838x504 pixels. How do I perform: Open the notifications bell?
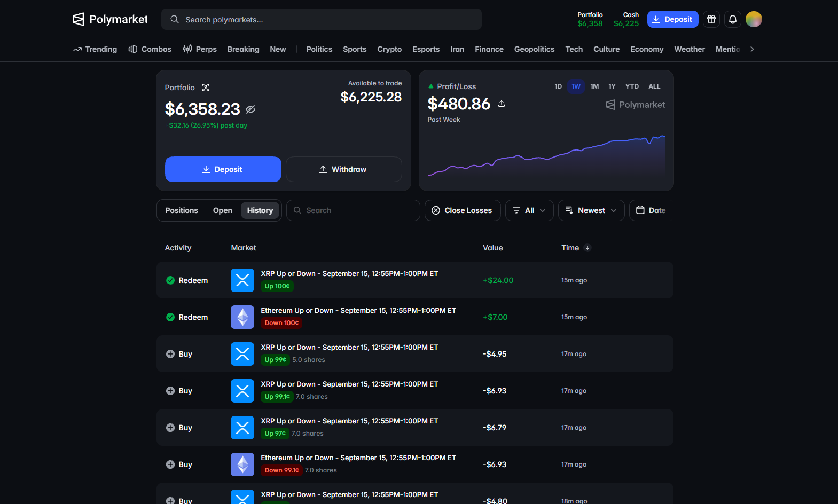pos(733,19)
